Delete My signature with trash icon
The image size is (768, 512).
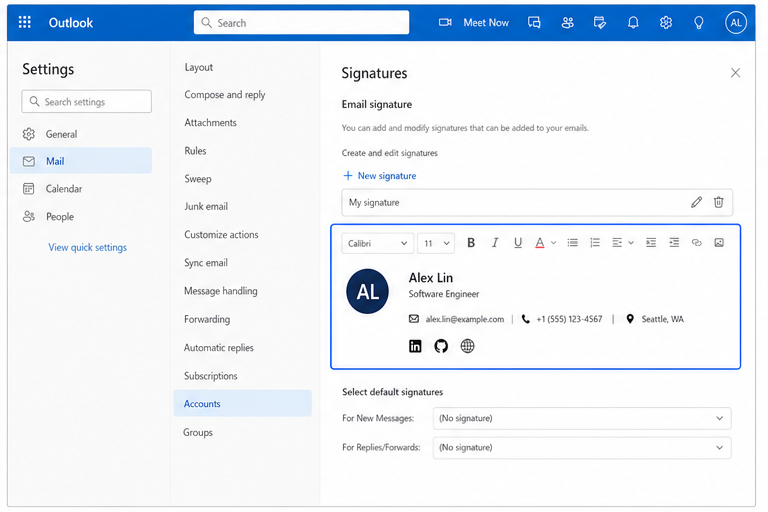click(718, 202)
